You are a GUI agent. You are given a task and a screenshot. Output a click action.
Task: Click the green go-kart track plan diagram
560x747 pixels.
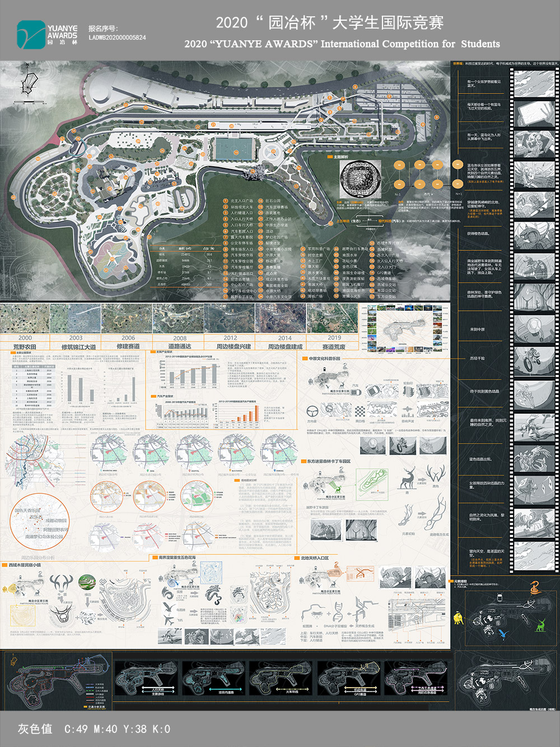click(x=373, y=485)
